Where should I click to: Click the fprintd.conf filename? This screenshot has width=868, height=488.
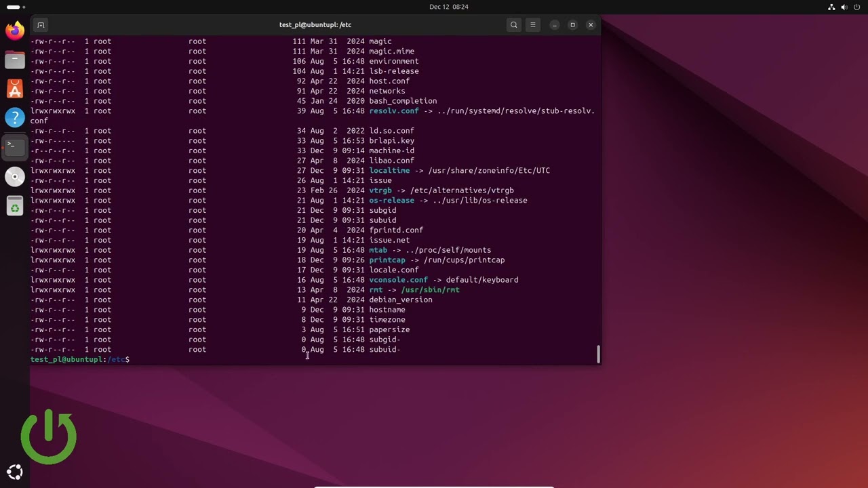pos(396,230)
